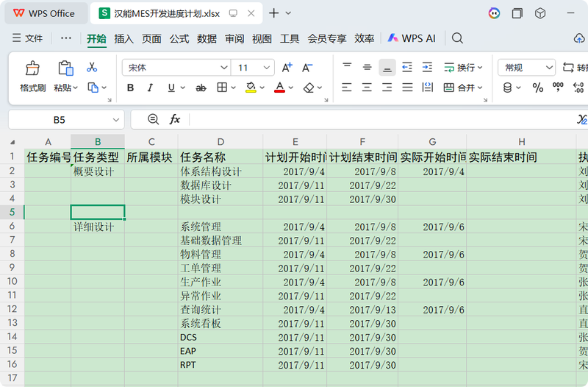Expand the Merge options arrow
Screen dimensions: 588x387
(x=480, y=88)
